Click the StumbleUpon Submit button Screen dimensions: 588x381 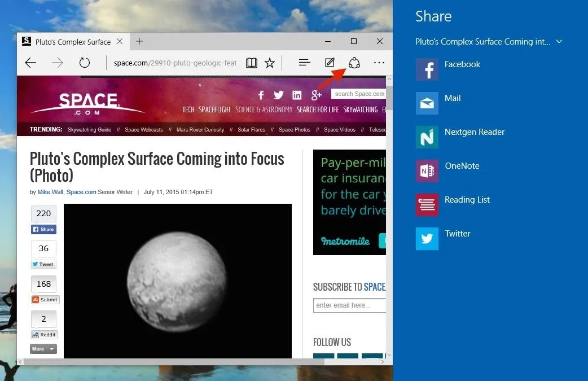coord(45,300)
